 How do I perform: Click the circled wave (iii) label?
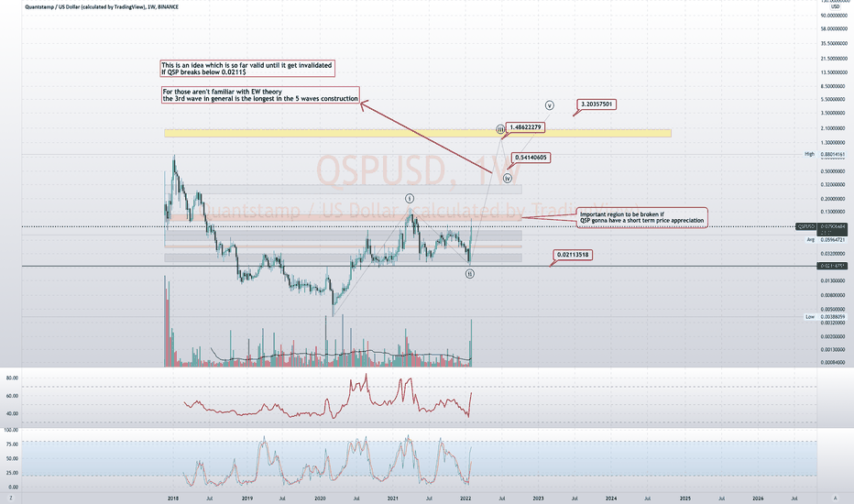[x=500, y=129]
